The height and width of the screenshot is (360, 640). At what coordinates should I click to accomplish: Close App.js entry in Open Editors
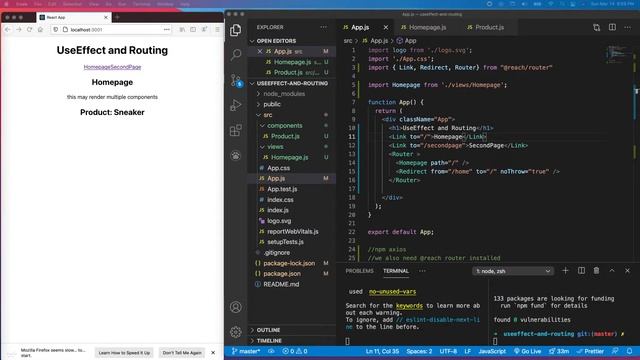tap(260, 51)
